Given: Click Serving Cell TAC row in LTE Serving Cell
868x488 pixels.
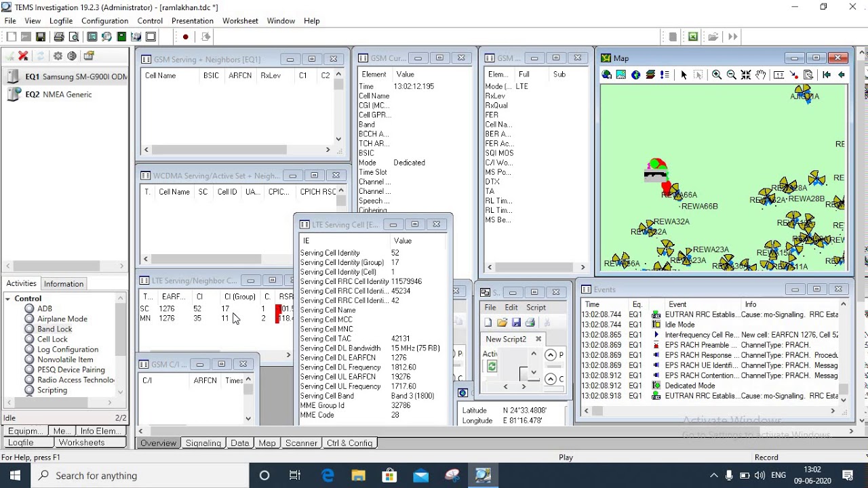Looking at the screenshot, I should tap(372, 338).
